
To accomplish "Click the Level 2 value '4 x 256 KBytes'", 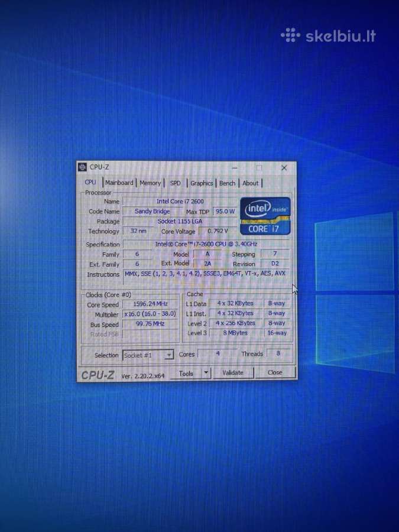I will [x=235, y=323].
